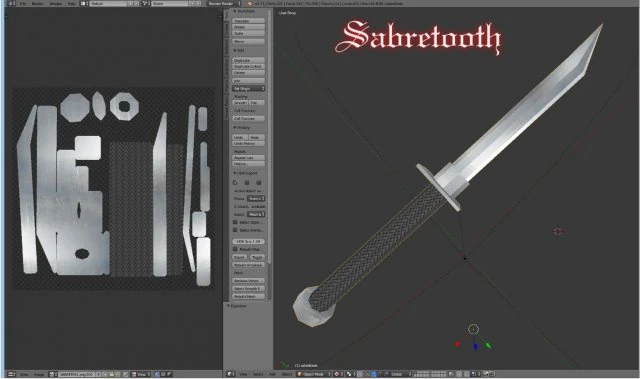Collapse the UDK Export panel

[234, 173]
